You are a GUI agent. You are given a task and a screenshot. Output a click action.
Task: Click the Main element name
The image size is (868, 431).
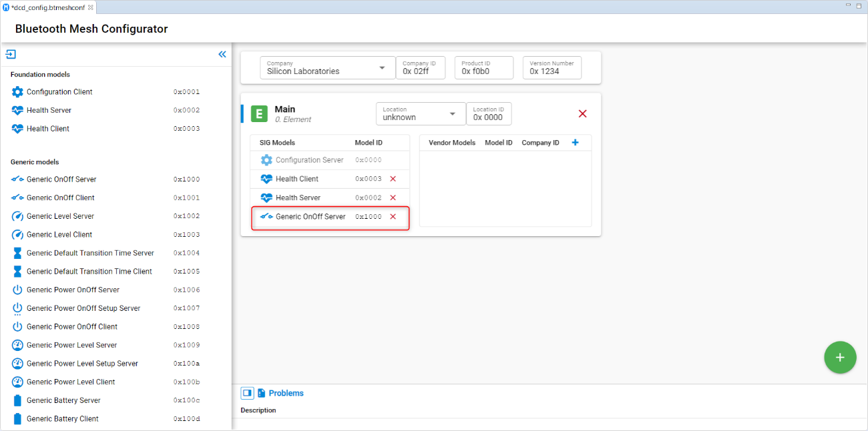point(285,109)
